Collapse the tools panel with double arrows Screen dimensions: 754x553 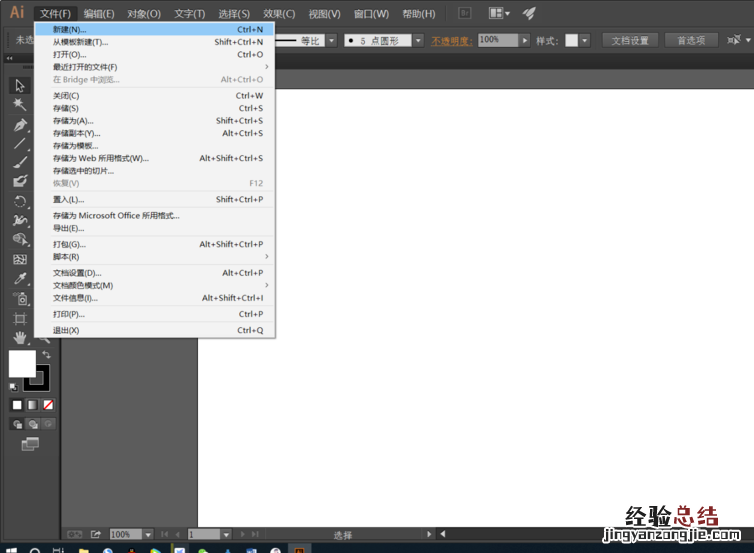[9, 58]
